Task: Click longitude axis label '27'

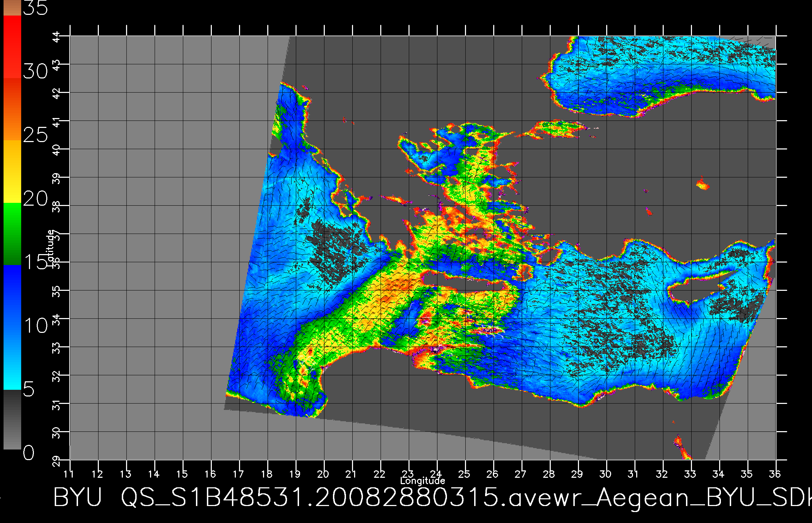Action: (x=521, y=474)
